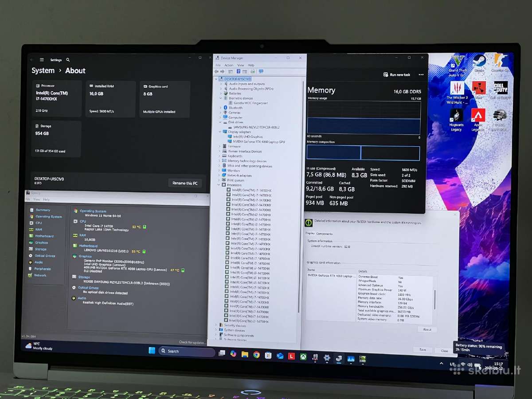The height and width of the screenshot is (399, 532).
Task: Click Device Manager scan hardware monitor icon
Action: pos(261,71)
